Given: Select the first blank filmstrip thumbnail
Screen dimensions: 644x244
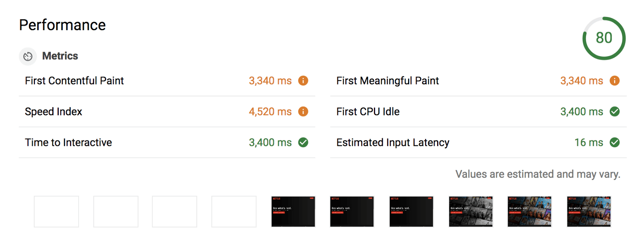Looking at the screenshot, I should pyautogui.click(x=56, y=212).
